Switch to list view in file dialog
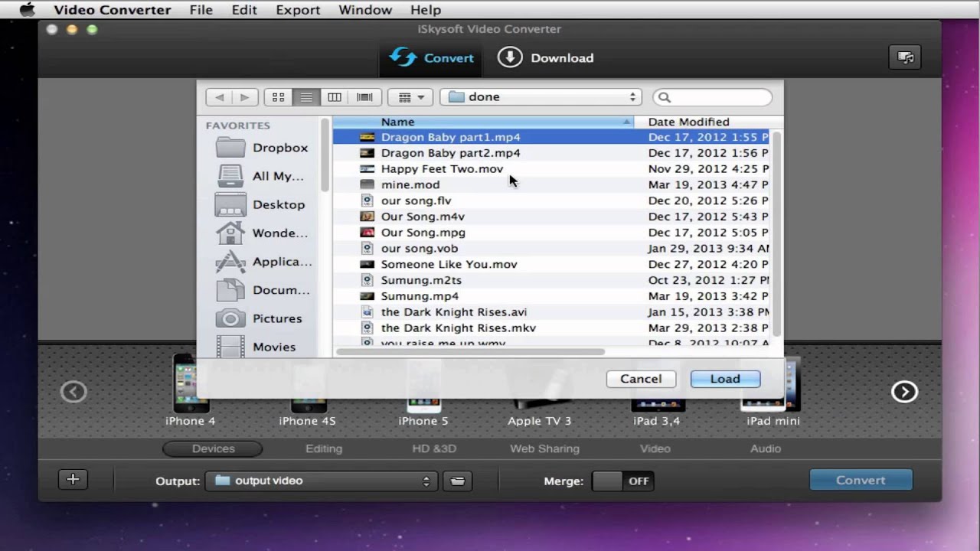The image size is (980, 551). pyautogui.click(x=306, y=97)
